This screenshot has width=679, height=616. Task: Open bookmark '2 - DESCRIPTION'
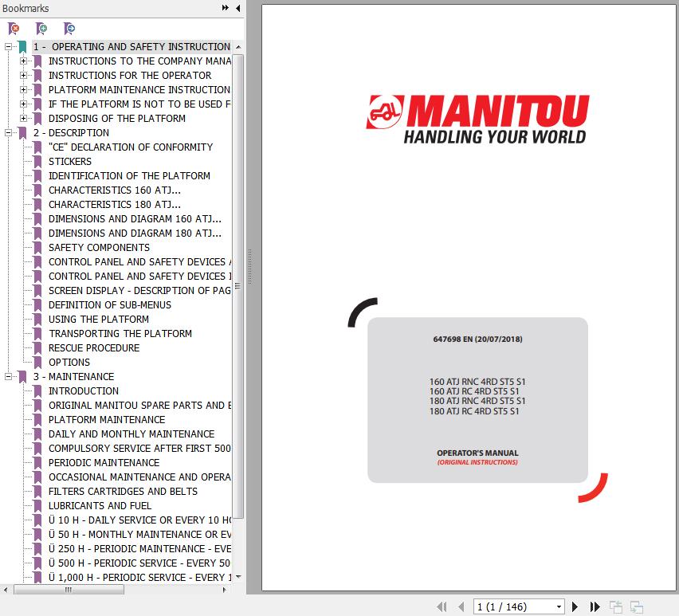click(71, 132)
